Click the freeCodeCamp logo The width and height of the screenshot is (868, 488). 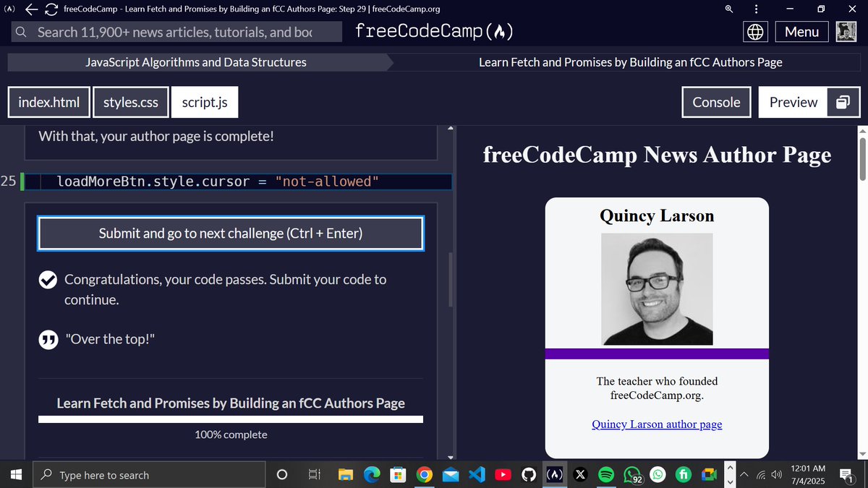435,32
